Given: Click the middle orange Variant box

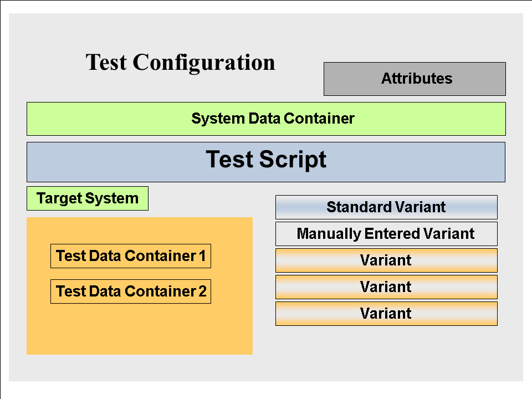Looking at the screenshot, I should [x=386, y=287].
